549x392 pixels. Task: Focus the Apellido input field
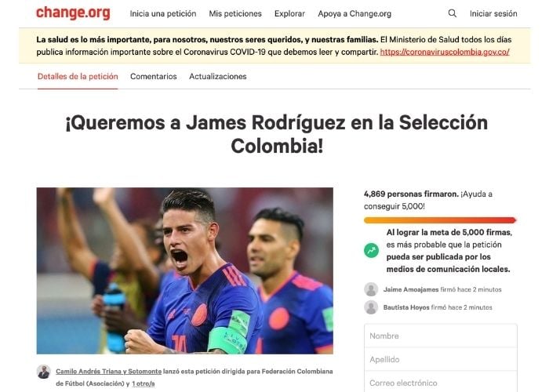[441, 359]
